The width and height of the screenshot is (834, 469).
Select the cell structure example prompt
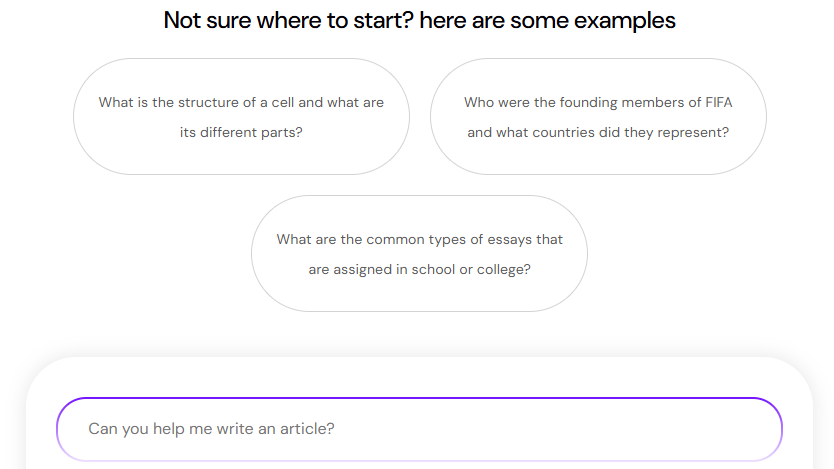pyautogui.click(x=241, y=116)
